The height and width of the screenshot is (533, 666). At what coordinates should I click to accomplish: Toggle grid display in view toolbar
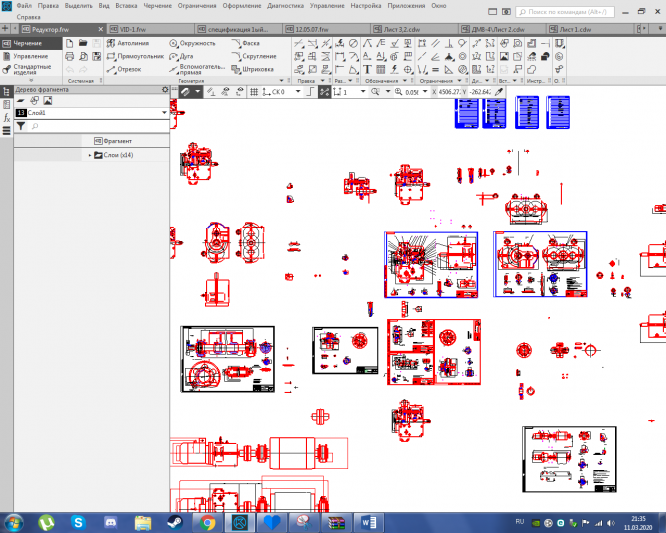[x=254, y=92]
